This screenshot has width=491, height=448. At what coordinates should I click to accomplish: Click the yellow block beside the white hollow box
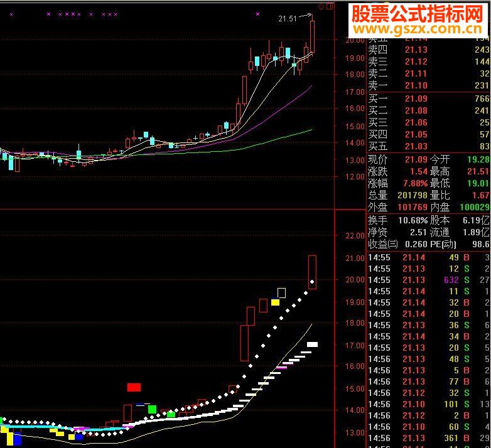tap(275, 302)
